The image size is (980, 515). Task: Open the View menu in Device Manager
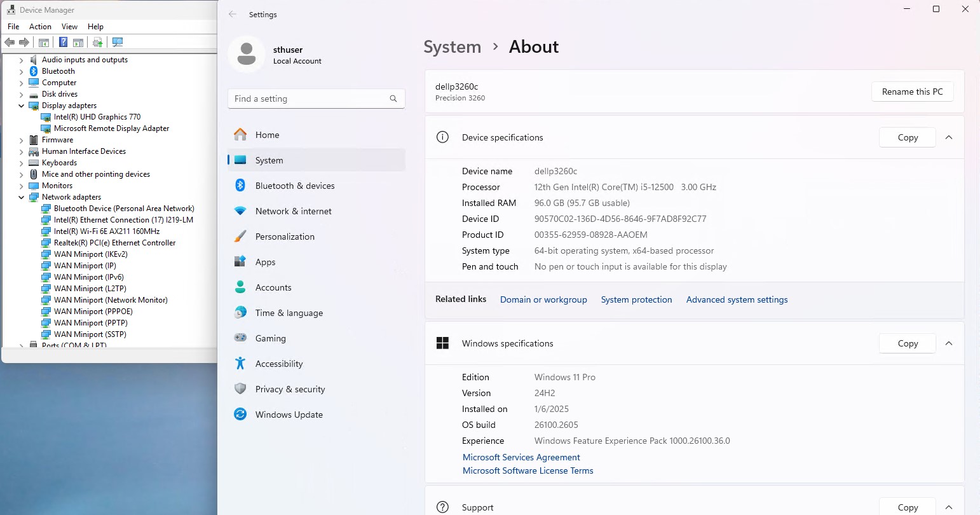coord(69,27)
